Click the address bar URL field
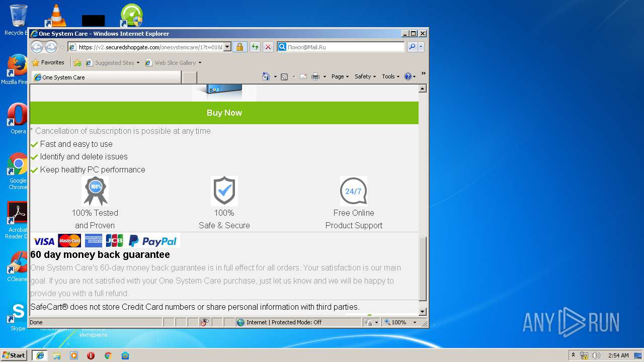This screenshot has width=644, height=362. pos(150,47)
